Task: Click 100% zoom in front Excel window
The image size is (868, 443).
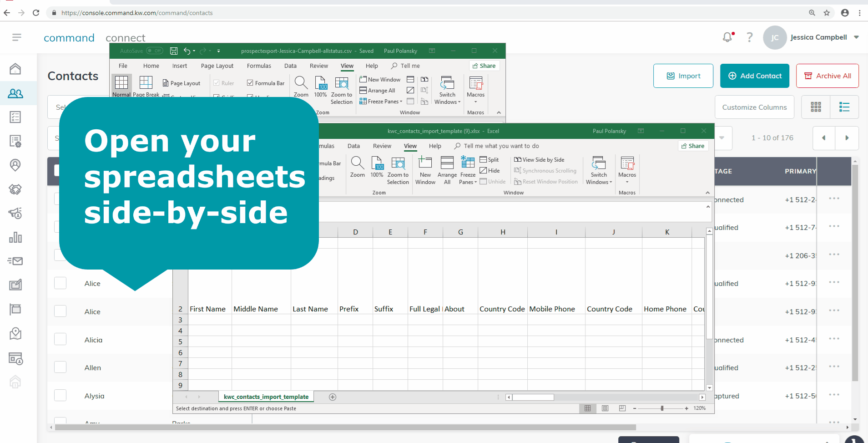Action: (x=377, y=167)
